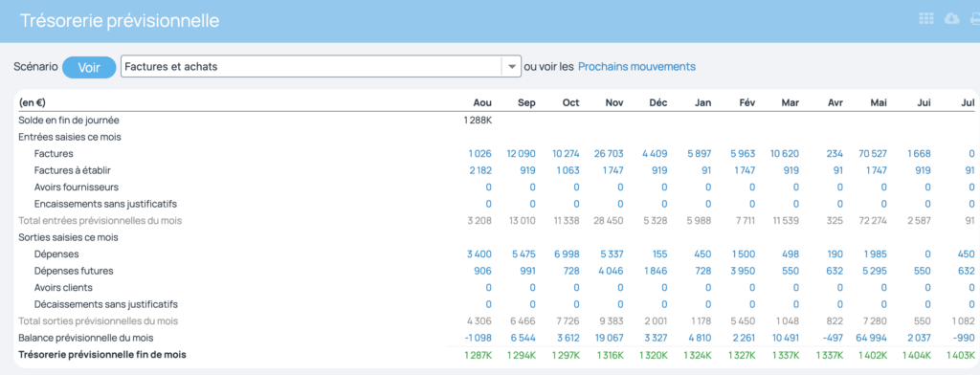
Task: Click Total entrées 72 274 for Mai
Action: tap(873, 221)
